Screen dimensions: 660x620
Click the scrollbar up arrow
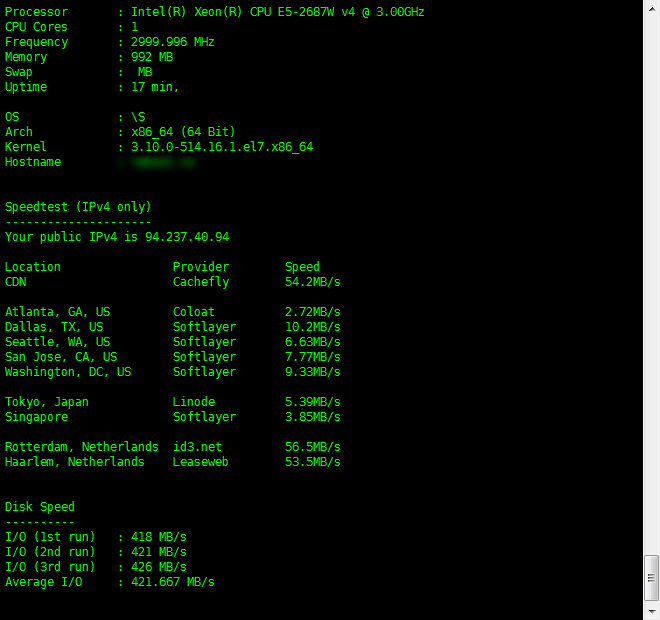651,8
